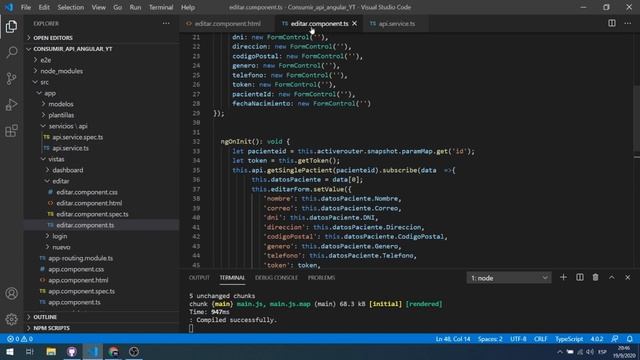Open the Go menu

coord(118,7)
